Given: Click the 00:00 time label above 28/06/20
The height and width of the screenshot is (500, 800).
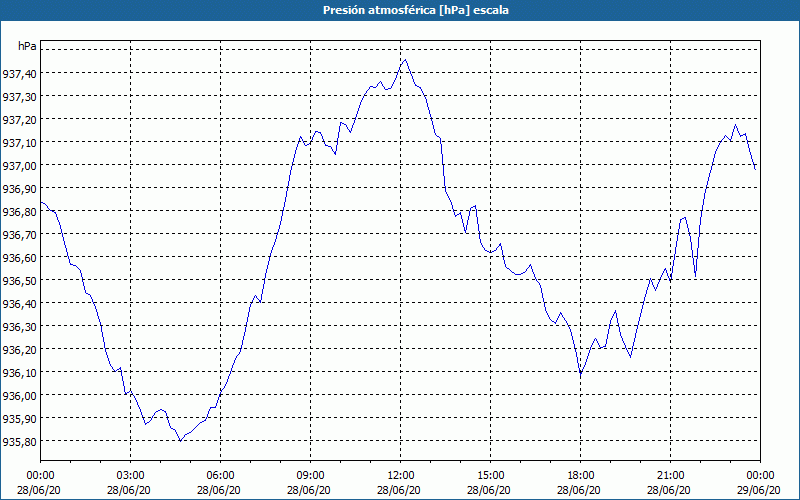Looking at the screenshot, I should (40, 476).
